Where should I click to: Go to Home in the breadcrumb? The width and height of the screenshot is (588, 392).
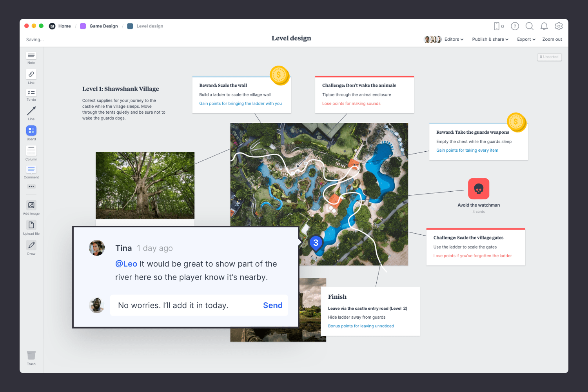(64, 26)
